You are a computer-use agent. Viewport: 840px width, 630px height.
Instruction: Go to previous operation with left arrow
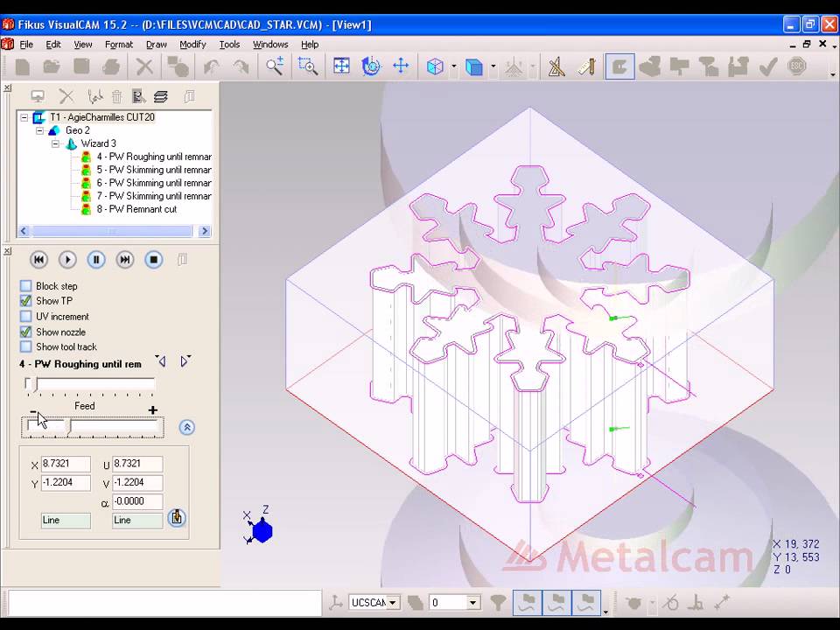[x=161, y=361]
